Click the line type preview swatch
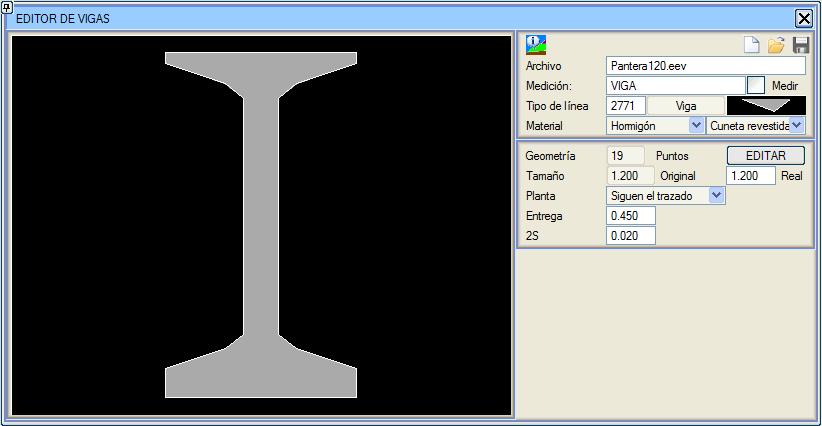This screenshot has width=822, height=426. click(766, 106)
